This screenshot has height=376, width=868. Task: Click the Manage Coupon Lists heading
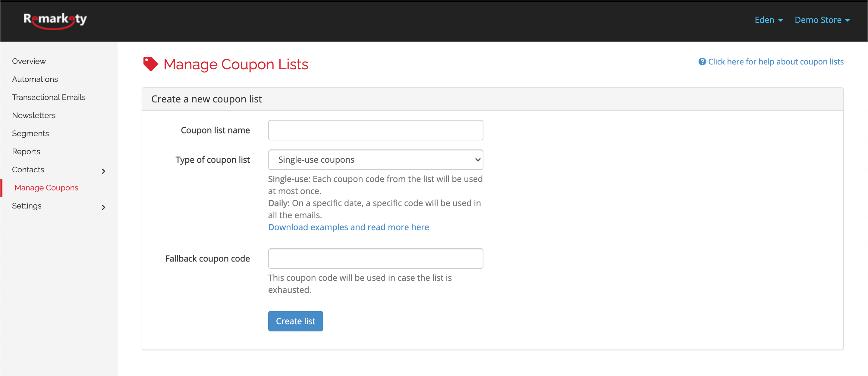tap(235, 64)
